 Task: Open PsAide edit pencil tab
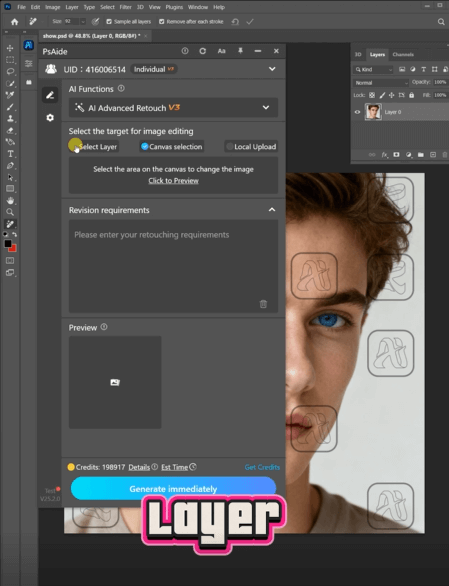coord(50,95)
